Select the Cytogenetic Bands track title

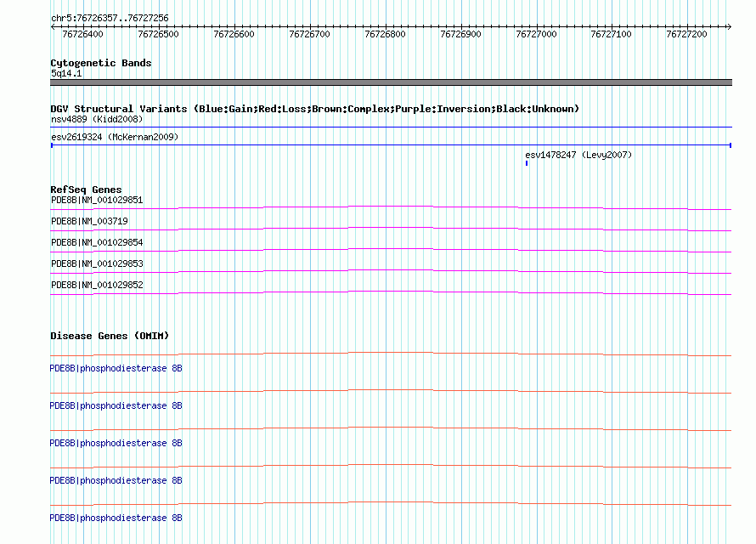click(x=101, y=63)
